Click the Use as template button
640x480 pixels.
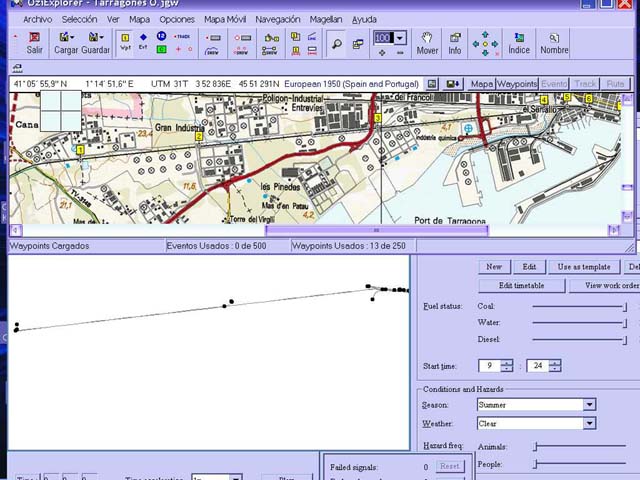(x=584, y=267)
